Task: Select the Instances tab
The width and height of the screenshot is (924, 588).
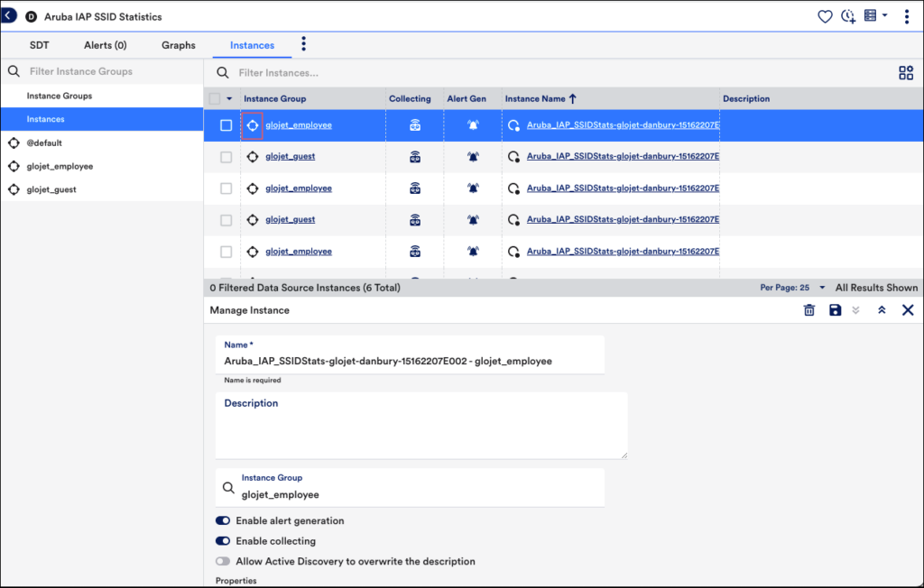Action: point(253,45)
